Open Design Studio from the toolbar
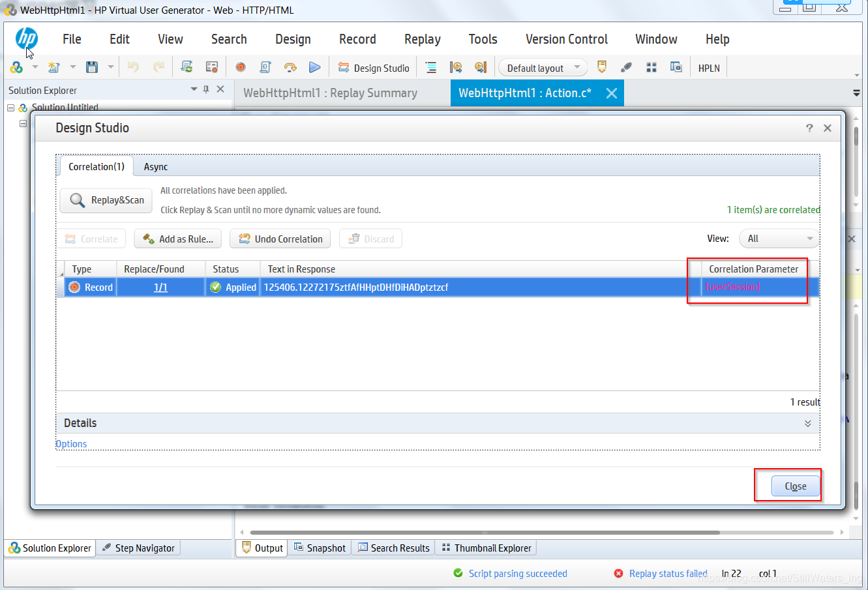 [374, 68]
